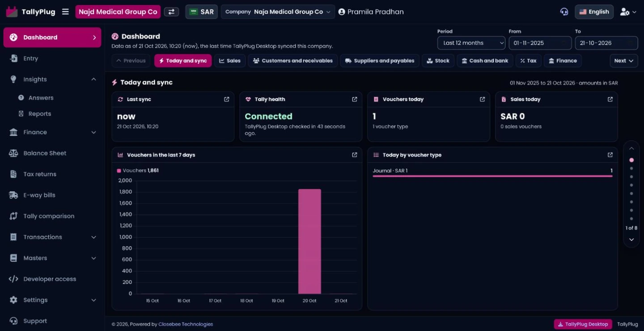Click the SAR currency button

pos(202,12)
